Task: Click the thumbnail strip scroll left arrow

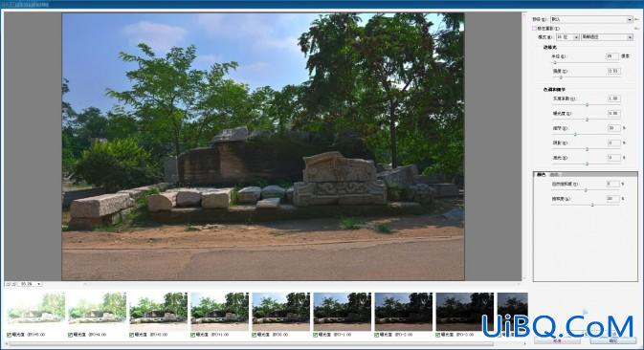Action: pos(7,344)
